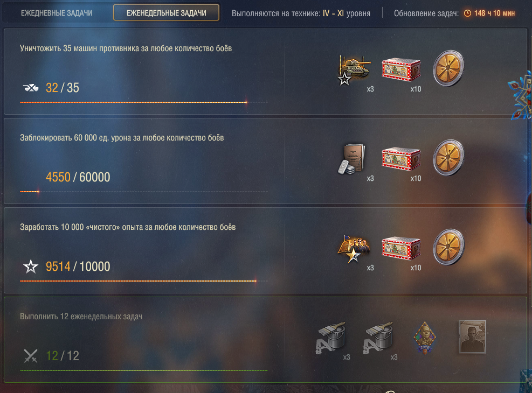Click the first paint bucket reward icon
Image resolution: width=532 pixels, height=393 pixels.
[331, 338]
